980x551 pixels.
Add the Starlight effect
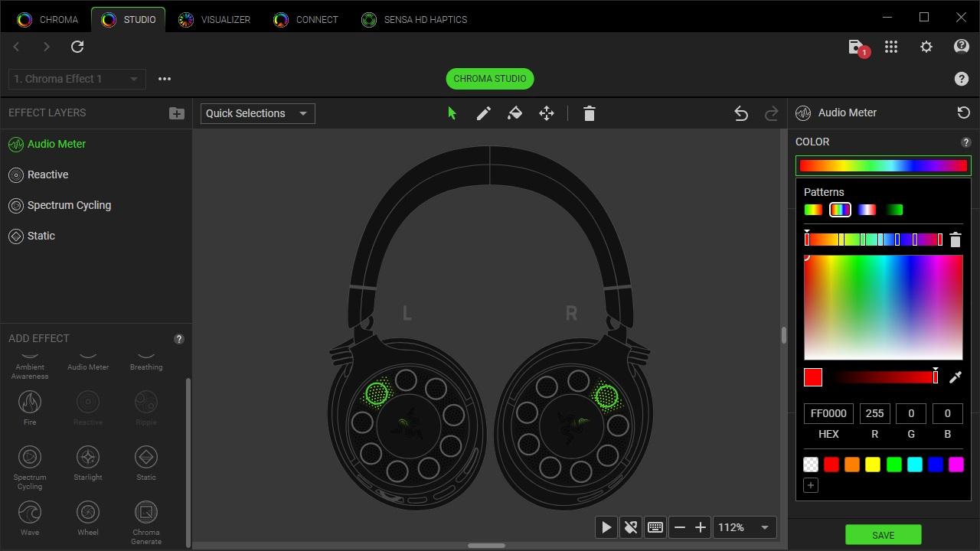click(88, 463)
